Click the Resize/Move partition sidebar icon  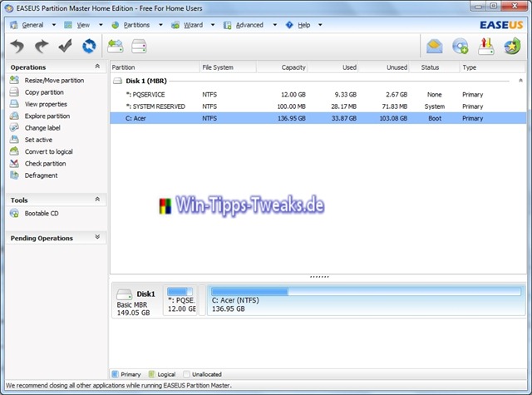point(14,80)
